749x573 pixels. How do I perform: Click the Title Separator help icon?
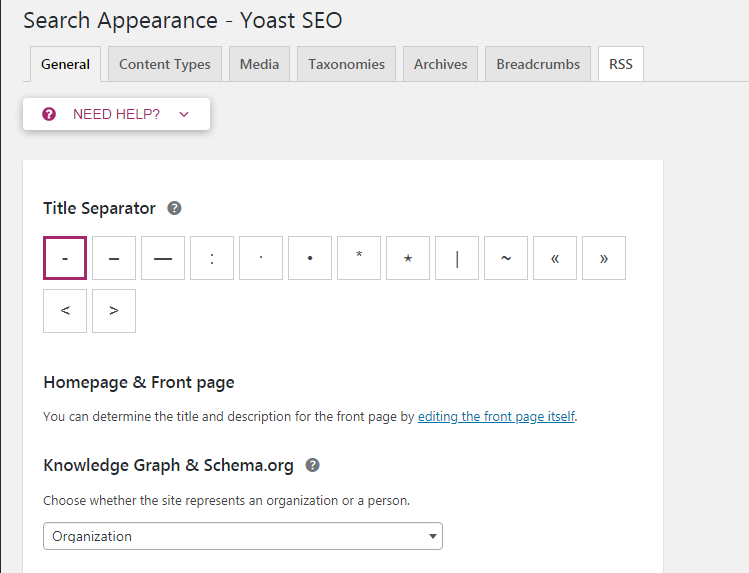[x=175, y=209]
